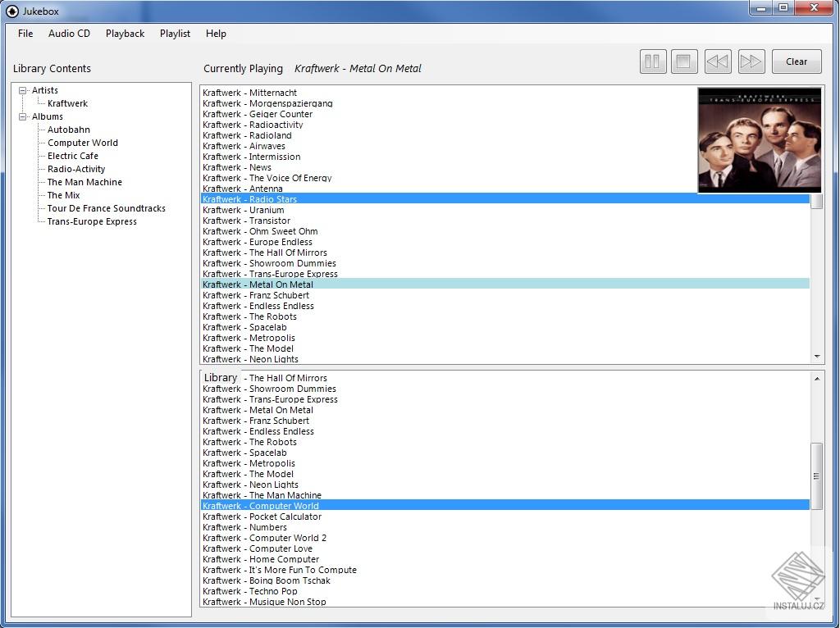Select the Electric Cafe album
Image resolution: width=840 pixels, height=628 pixels.
[x=73, y=156]
